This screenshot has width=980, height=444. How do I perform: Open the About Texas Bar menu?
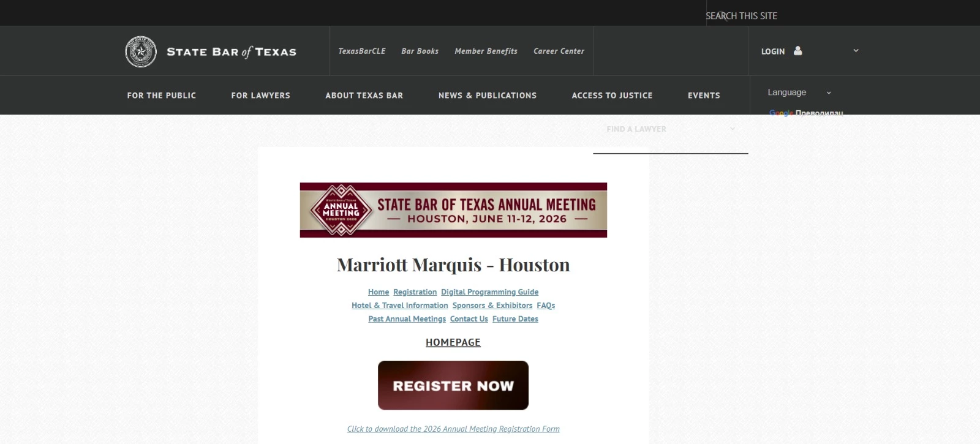364,96
